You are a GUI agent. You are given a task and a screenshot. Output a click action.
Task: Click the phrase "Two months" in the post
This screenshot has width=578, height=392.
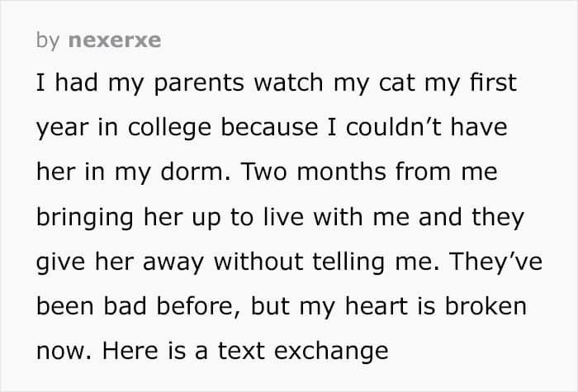click(314, 172)
